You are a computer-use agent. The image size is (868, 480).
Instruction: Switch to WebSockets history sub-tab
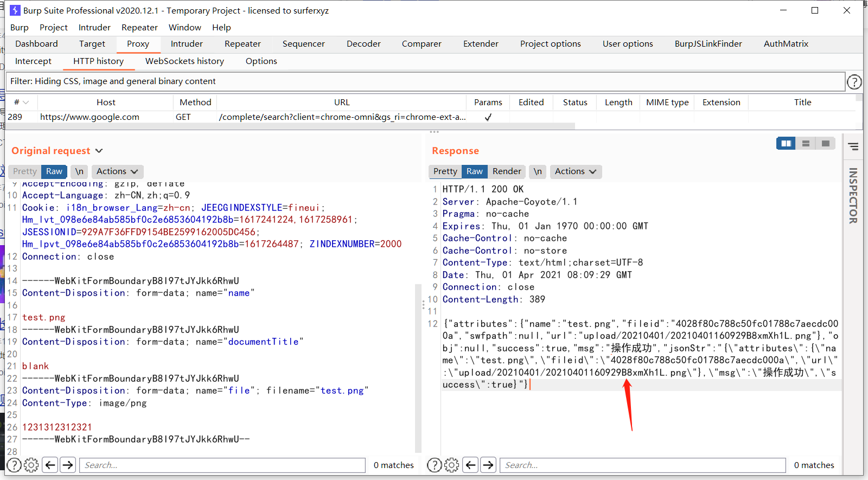click(x=184, y=61)
